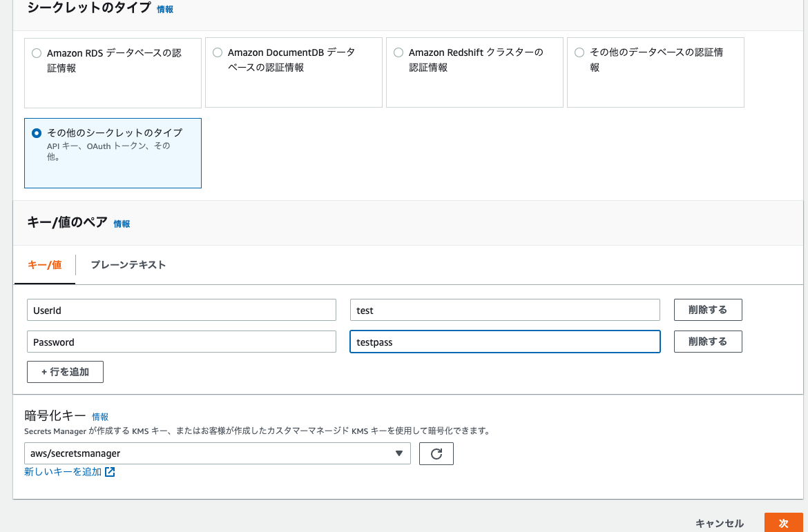Click the external link icon beside 新しいキーを追加
Screen dimensions: 808x532
pyautogui.click(x=110, y=471)
